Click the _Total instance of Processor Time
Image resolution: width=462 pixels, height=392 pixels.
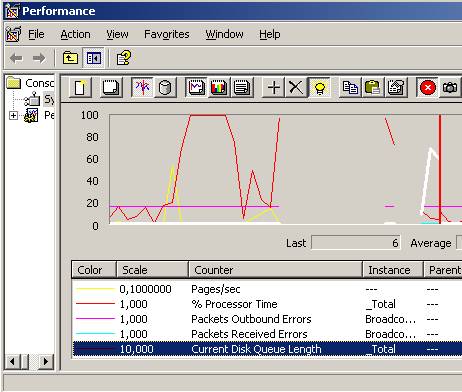click(381, 304)
